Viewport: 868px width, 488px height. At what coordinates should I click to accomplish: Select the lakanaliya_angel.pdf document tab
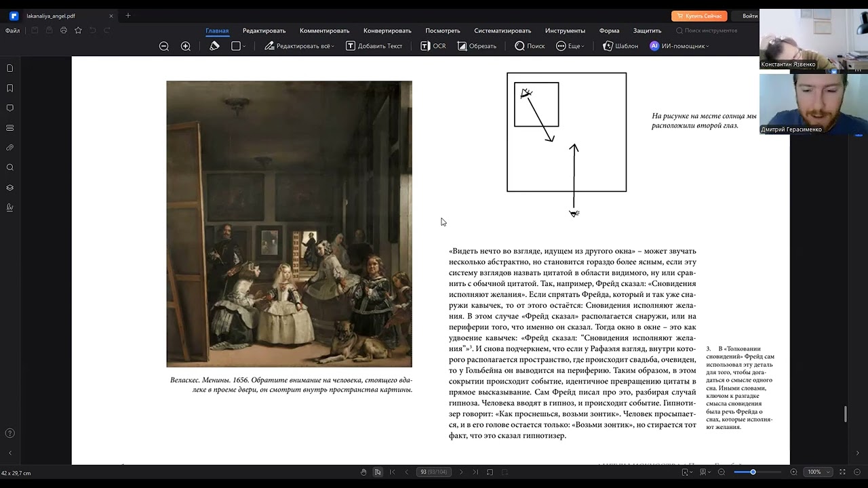coord(62,16)
